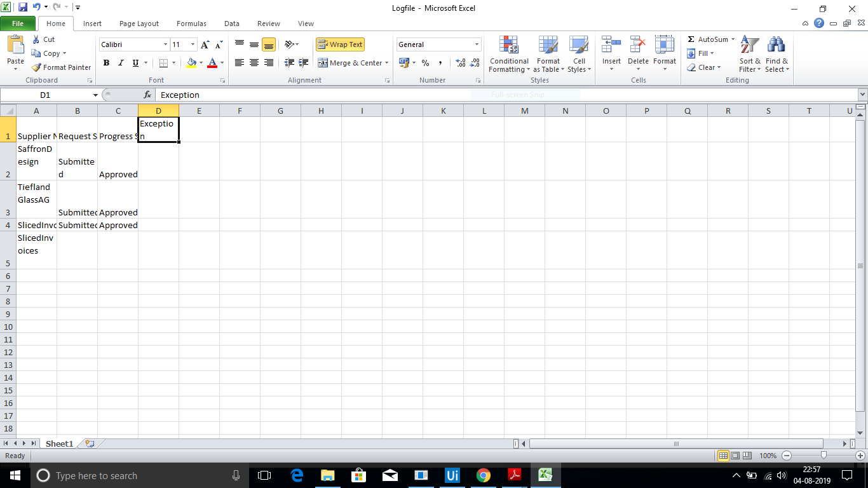Open Sort & Filter options
The image size is (868, 488).
point(749,55)
